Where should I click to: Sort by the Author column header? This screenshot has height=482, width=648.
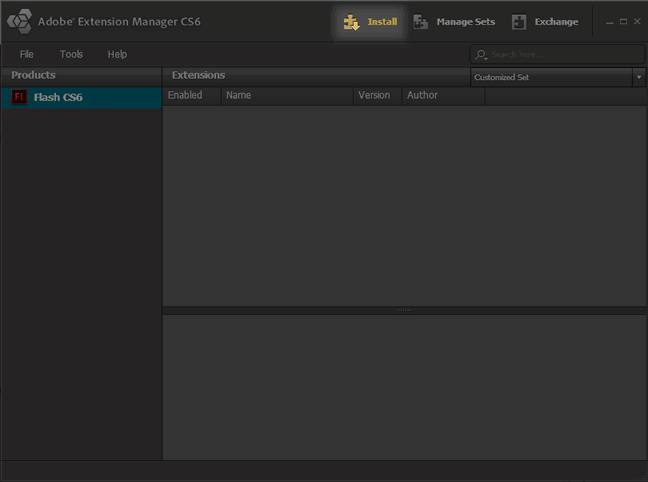(443, 95)
